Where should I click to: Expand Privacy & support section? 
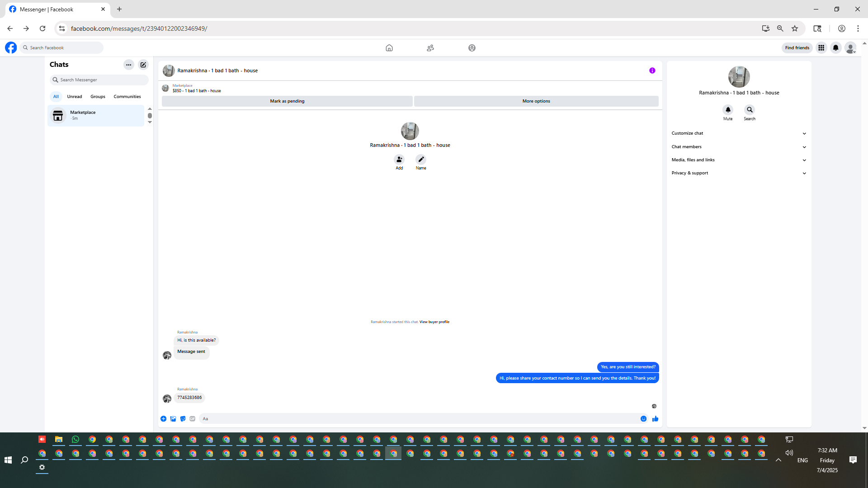point(739,173)
